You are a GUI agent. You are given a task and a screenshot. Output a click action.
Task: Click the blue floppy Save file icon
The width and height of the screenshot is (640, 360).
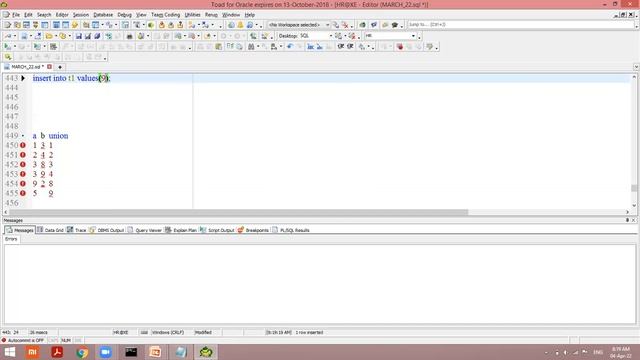tap(78, 36)
